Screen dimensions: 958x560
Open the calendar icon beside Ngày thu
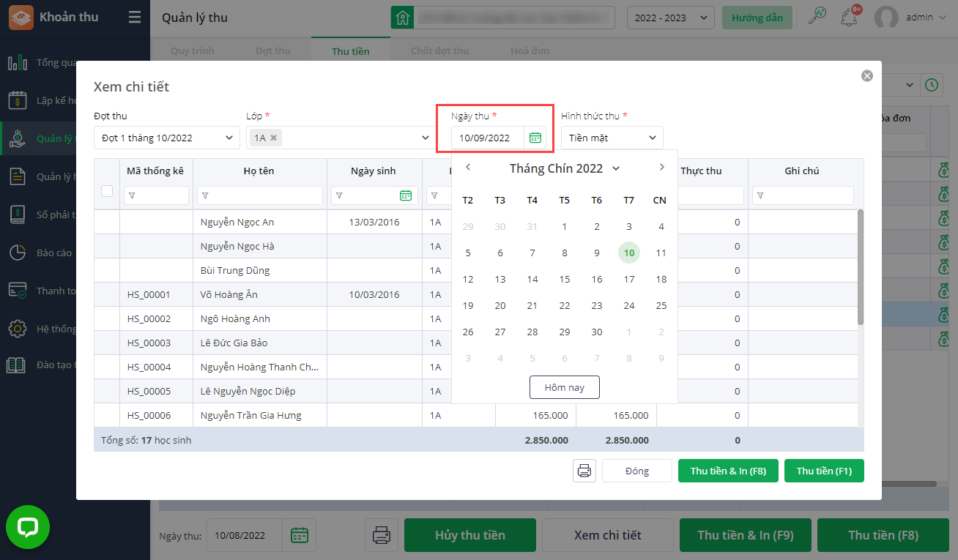coord(535,138)
